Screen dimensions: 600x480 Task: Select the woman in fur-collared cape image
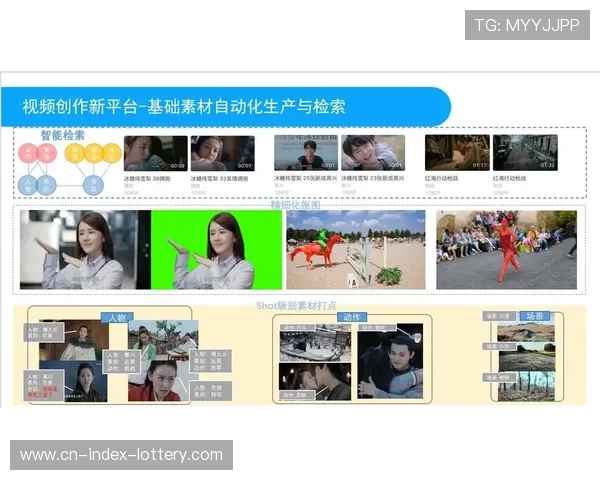pyautogui.click(x=74, y=340)
